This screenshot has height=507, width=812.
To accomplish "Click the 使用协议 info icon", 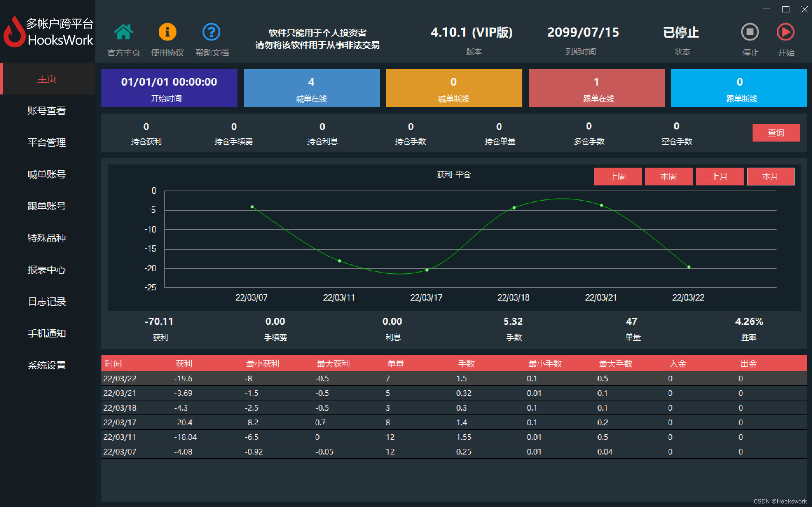I will (x=167, y=32).
